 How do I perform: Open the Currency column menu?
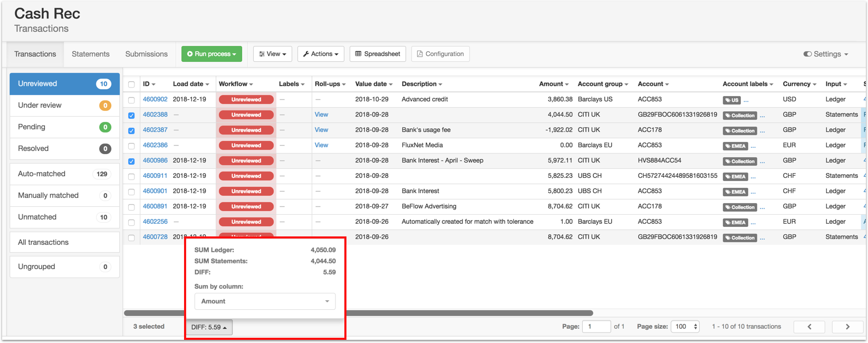pos(799,84)
